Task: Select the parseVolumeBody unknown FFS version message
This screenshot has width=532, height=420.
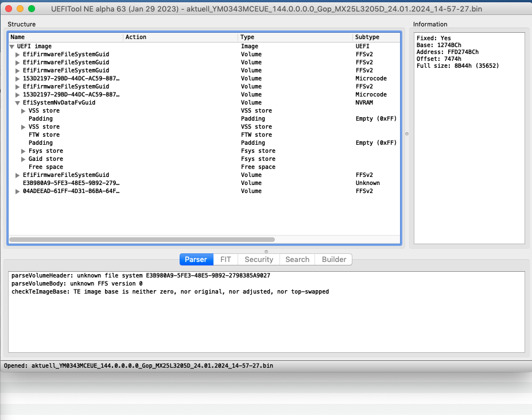Action: click(x=77, y=284)
